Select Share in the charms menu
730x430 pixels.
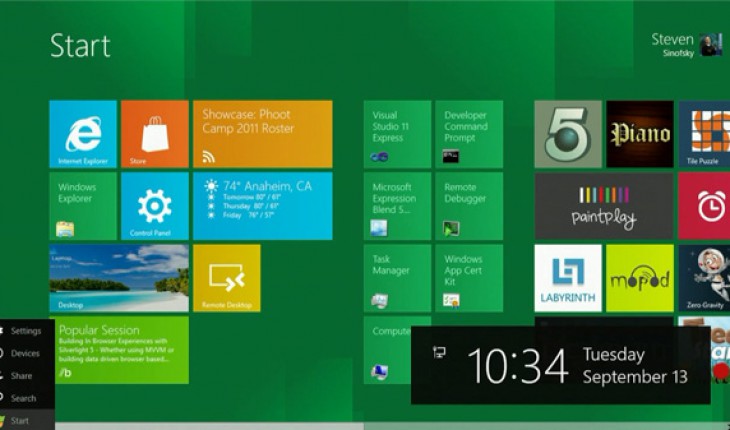coord(27,376)
